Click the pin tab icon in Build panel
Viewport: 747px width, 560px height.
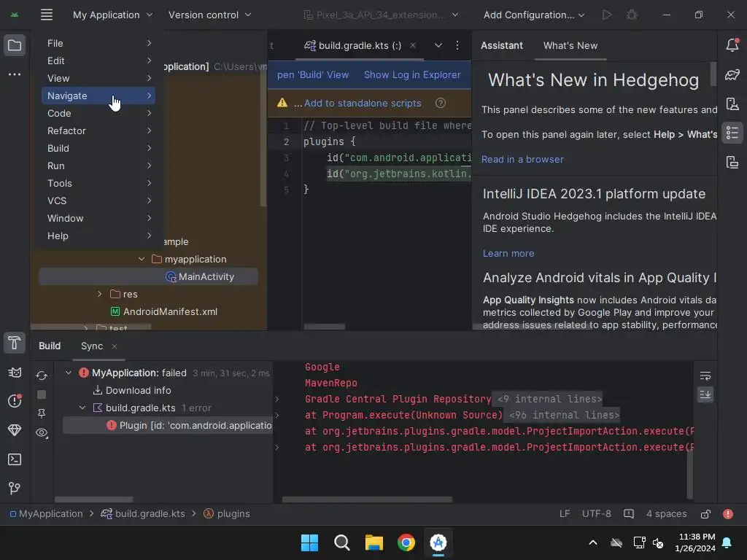pos(42,413)
